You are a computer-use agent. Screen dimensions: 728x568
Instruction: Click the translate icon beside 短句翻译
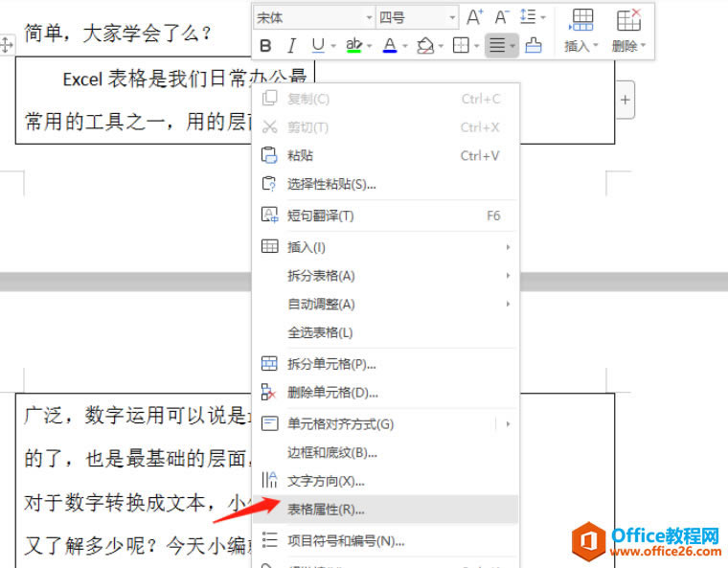(269, 215)
